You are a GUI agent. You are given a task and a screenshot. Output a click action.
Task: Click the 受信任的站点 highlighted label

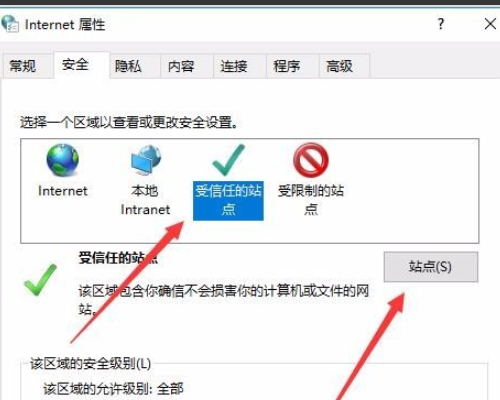click(228, 200)
